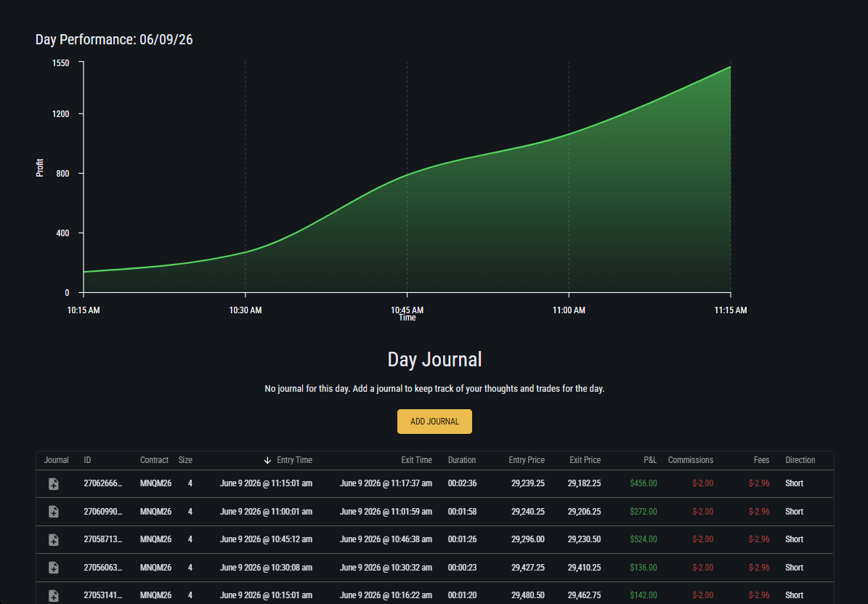The height and width of the screenshot is (604, 868).
Task: Click the ID column header
Action: (87, 460)
